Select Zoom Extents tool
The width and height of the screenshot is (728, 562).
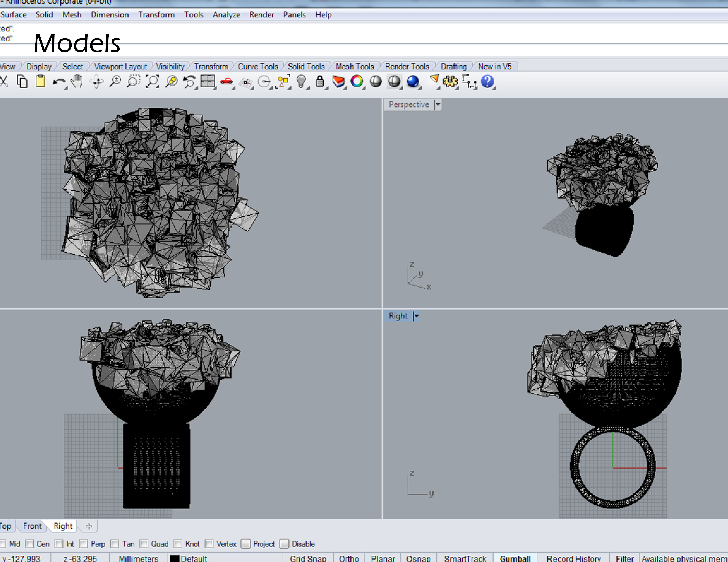(152, 82)
